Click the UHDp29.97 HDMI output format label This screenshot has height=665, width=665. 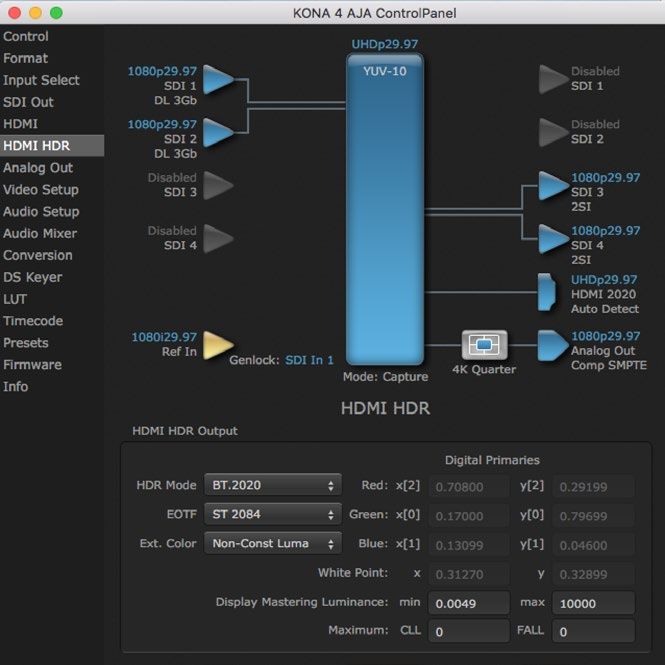coord(604,279)
